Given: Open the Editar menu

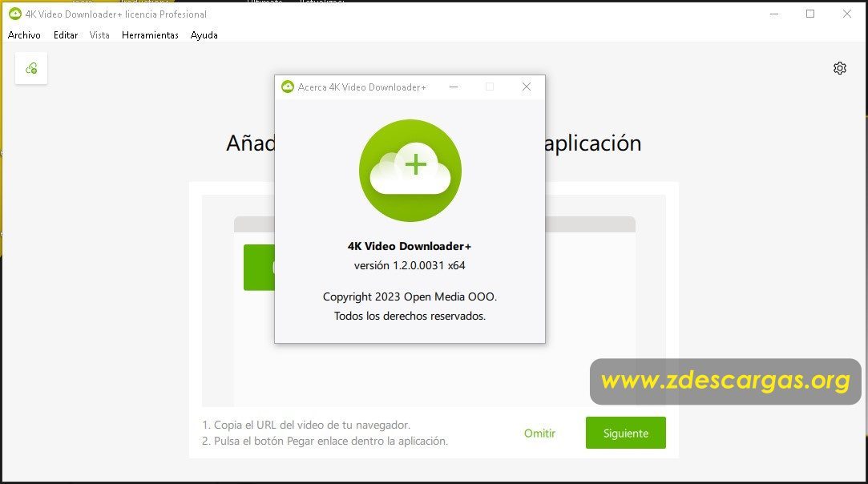Looking at the screenshot, I should (x=66, y=35).
